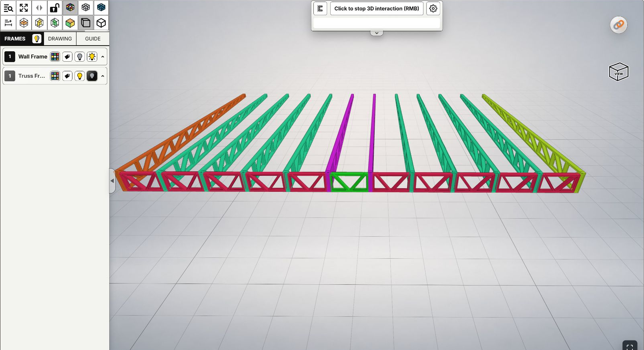Image resolution: width=644 pixels, height=350 pixels.
Task: Click the zoom-to-fit expand arrows icon
Action: (24, 8)
